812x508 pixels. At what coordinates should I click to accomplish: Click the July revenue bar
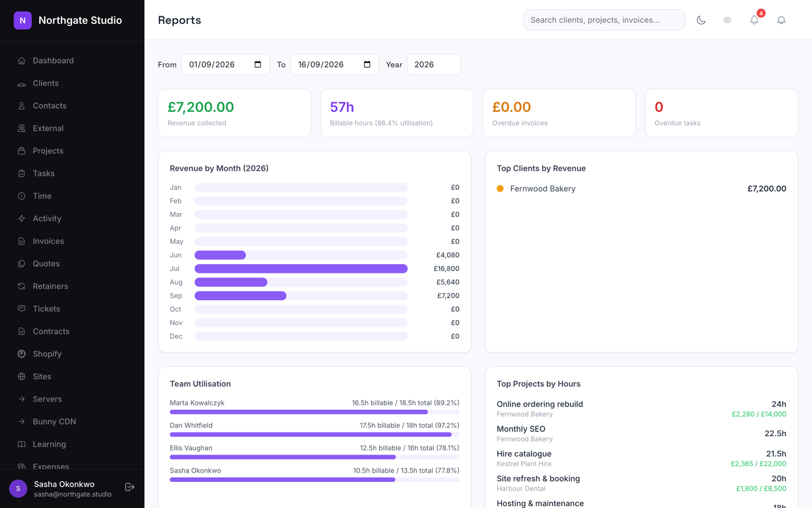coord(301,269)
